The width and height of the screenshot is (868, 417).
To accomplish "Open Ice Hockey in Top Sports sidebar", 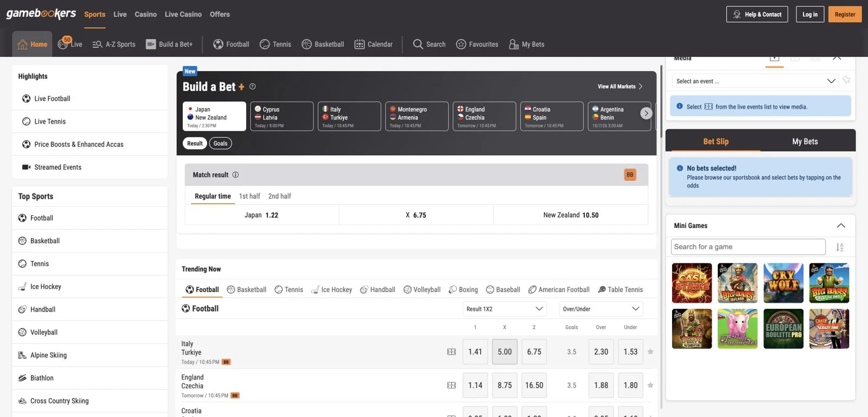I will coord(90,287).
